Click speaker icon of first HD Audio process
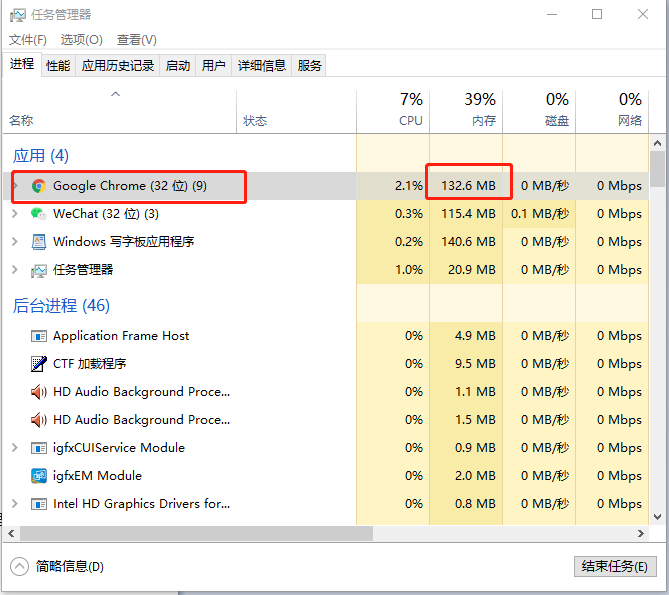The width and height of the screenshot is (669, 595). pyautogui.click(x=39, y=392)
